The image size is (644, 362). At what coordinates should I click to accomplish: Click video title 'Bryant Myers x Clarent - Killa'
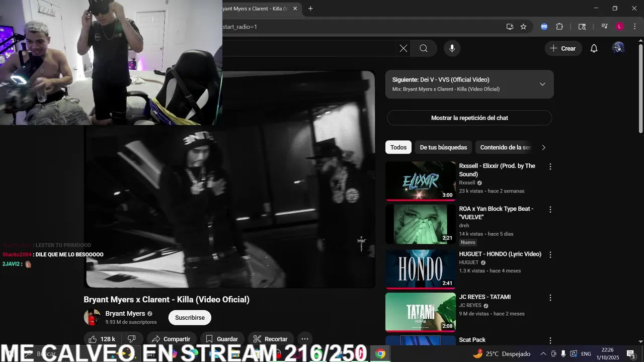167,299
